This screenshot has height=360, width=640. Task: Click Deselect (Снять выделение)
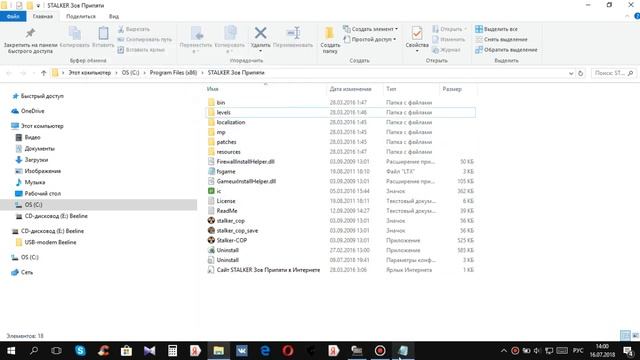click(x=501, y=39)
